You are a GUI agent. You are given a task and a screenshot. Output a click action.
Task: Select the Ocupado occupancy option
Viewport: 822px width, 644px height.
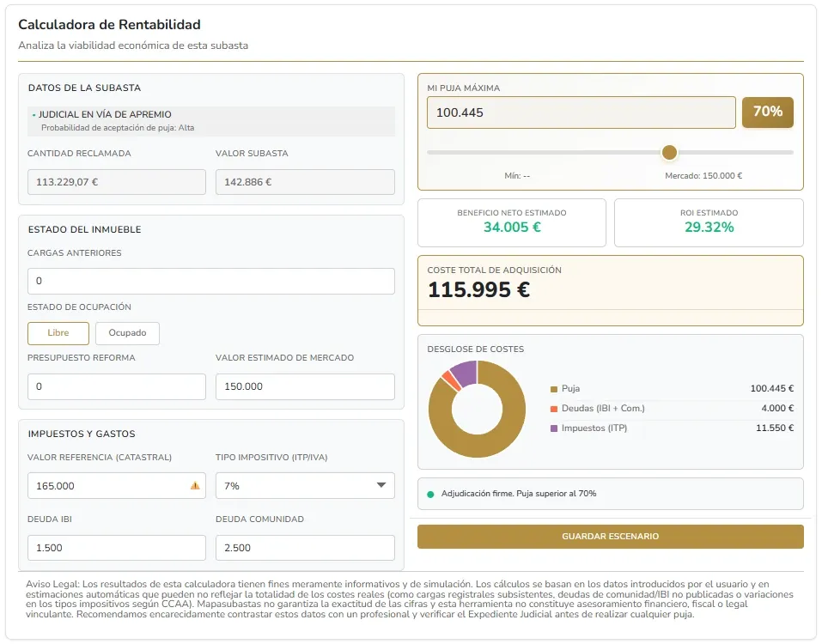(127, 333)
